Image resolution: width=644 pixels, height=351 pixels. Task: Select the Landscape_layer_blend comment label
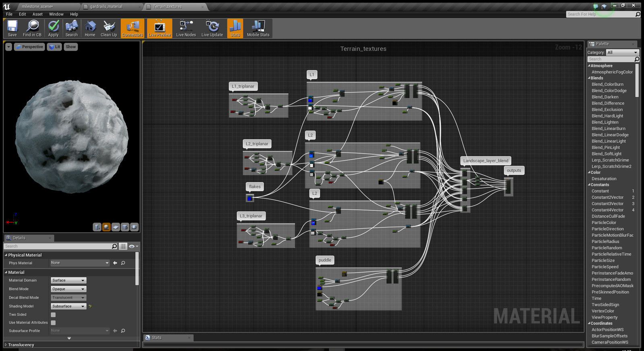[485, 161]
